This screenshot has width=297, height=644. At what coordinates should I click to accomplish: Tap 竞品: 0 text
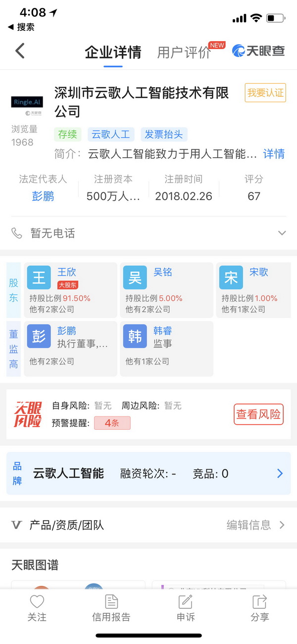pos(210,474)
